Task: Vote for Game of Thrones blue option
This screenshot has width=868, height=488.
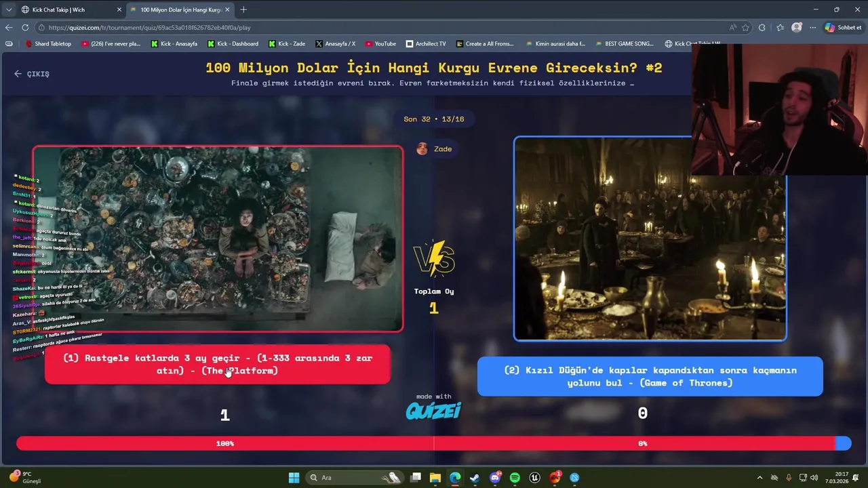Action: pyautogui.click(x=650, y=376)
